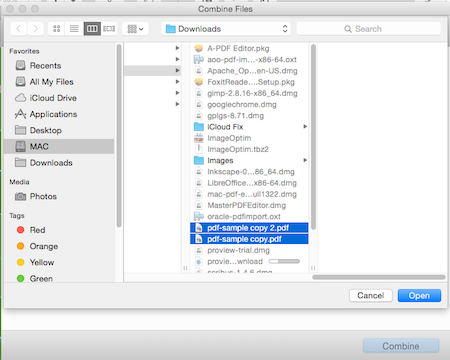450x360 pixels.
Task: Select oracle-pdfimport.oxt file
Action: (249, 217)
